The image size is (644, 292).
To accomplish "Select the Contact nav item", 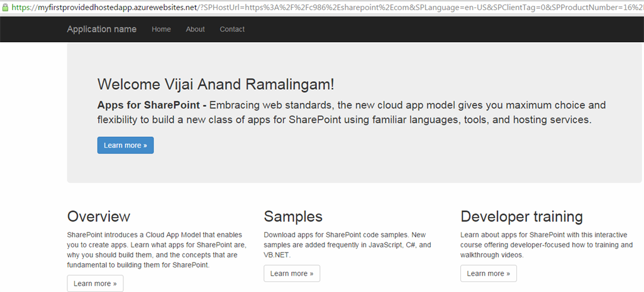I will [x=232, y=29].
